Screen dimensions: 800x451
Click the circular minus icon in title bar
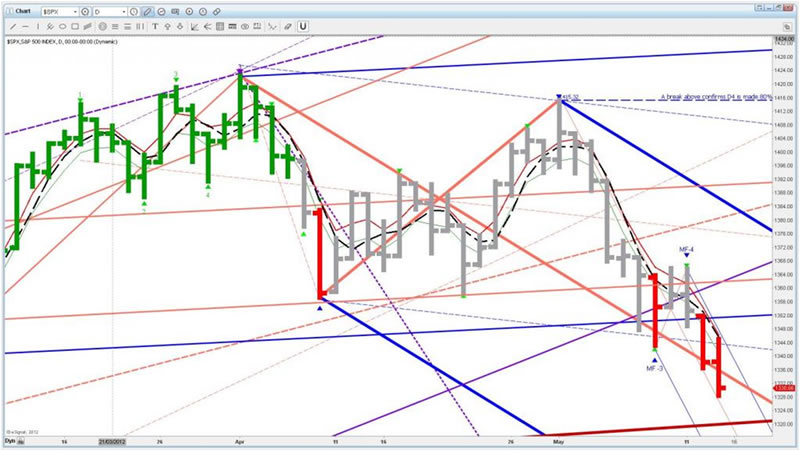point(161,12)
